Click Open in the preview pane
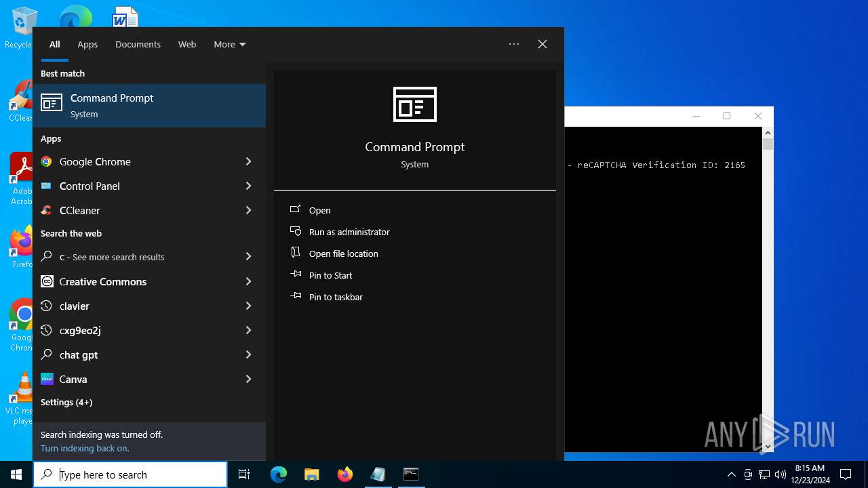 coord(320,210)
